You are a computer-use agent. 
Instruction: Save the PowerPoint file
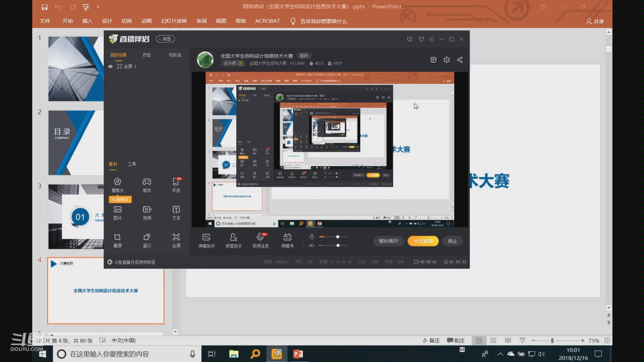[x=45, y=7]
